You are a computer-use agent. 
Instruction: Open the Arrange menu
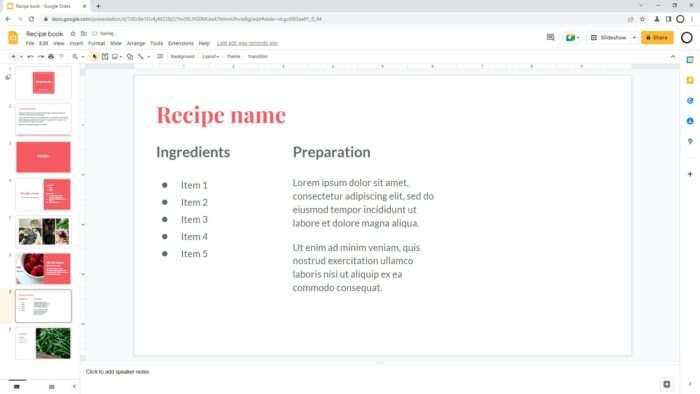click(x=136, y=44)
